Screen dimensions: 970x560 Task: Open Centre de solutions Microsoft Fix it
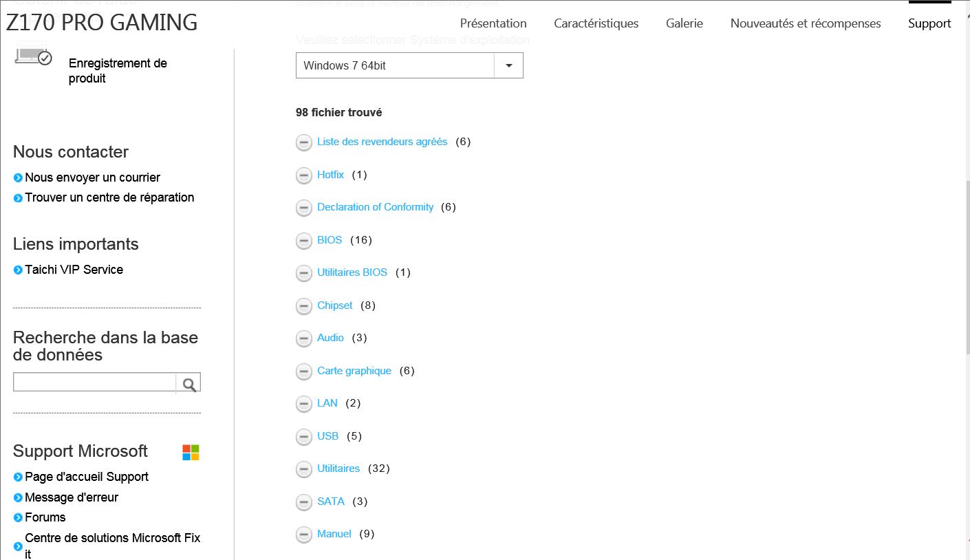pos(113,546)
